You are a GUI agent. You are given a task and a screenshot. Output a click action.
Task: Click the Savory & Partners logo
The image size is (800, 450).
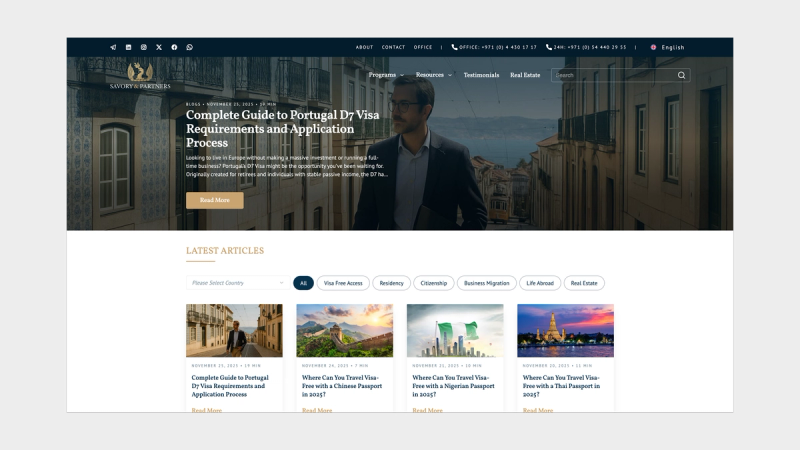click(x=140, y=76)
